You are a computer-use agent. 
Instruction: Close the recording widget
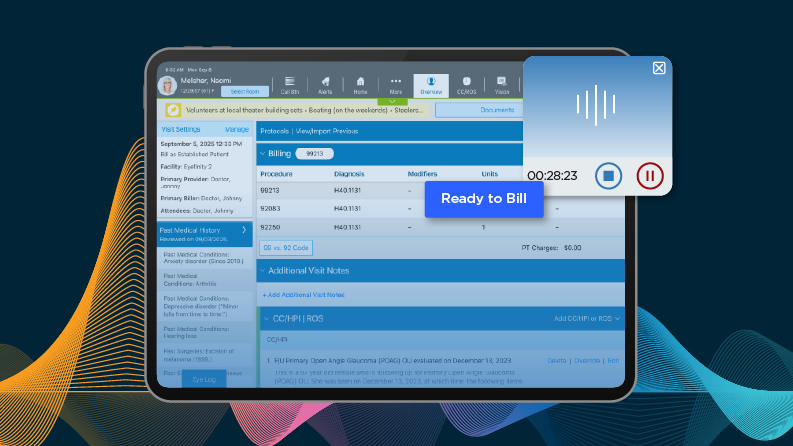[658, 68]
